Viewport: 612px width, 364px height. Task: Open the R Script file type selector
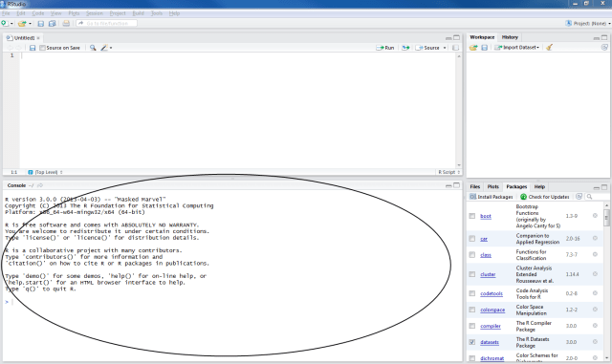click(x=448, y=172)
